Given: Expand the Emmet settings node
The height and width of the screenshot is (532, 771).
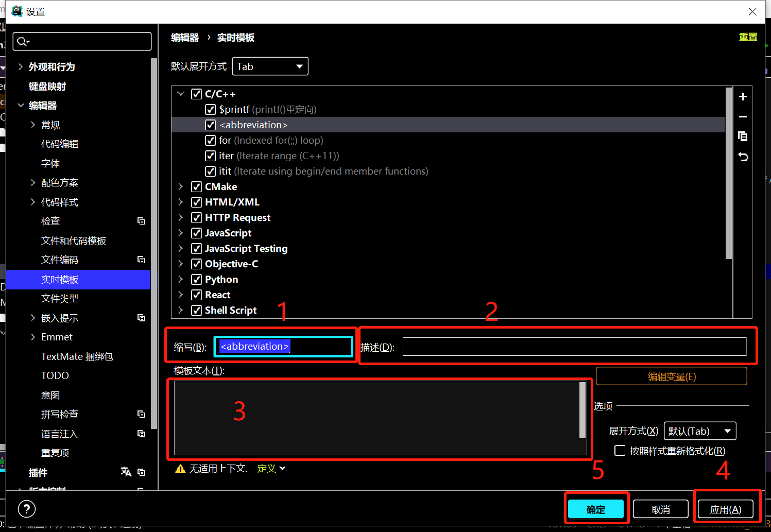Looking at the screenshot, I should click(x=33, y=337).
